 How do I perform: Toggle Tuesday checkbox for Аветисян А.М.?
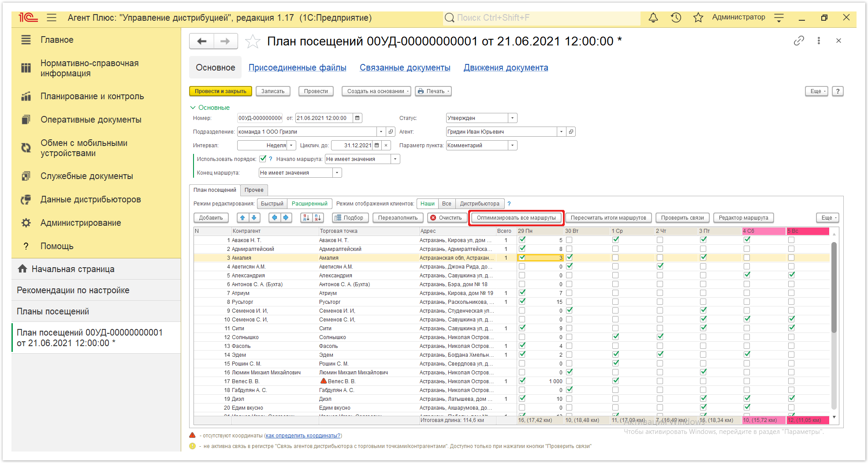[570, 266]
